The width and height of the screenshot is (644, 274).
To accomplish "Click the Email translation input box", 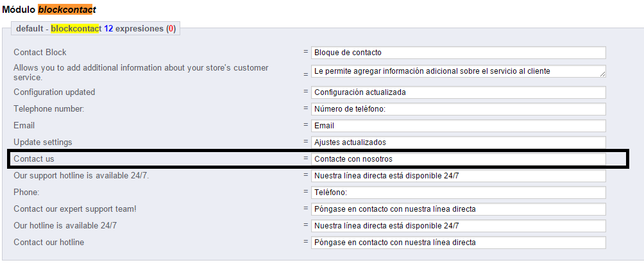I will coord(458,126).
